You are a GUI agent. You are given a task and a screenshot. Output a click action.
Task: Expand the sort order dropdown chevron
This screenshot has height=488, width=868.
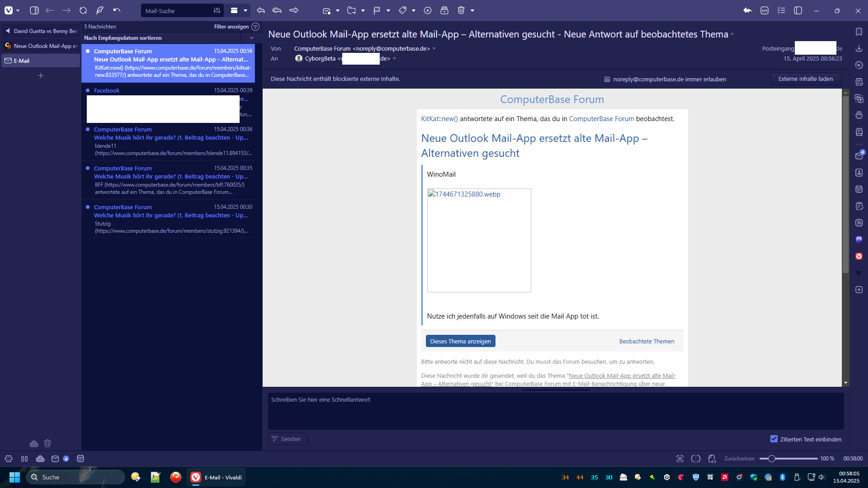pyautogui.click(x=252, y=38)
